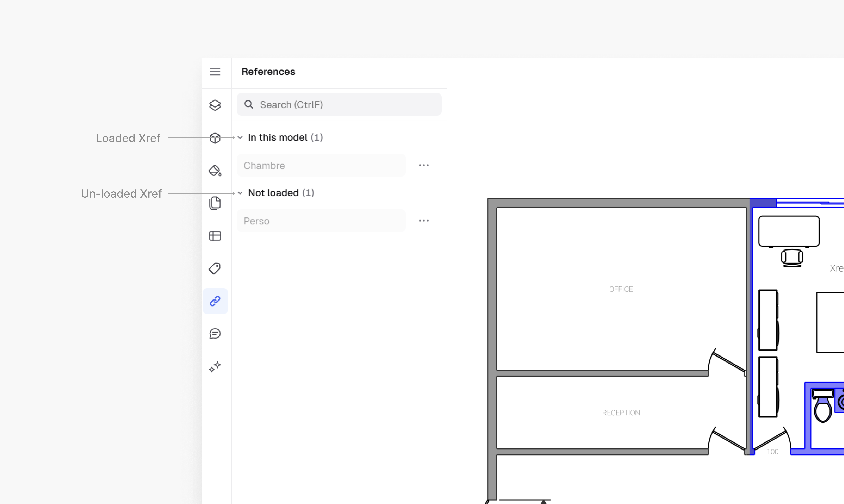The width and height of the screenshot is (844, 504).
Task: Collapse the Not loaded section
Action: [x=240, y=193]
